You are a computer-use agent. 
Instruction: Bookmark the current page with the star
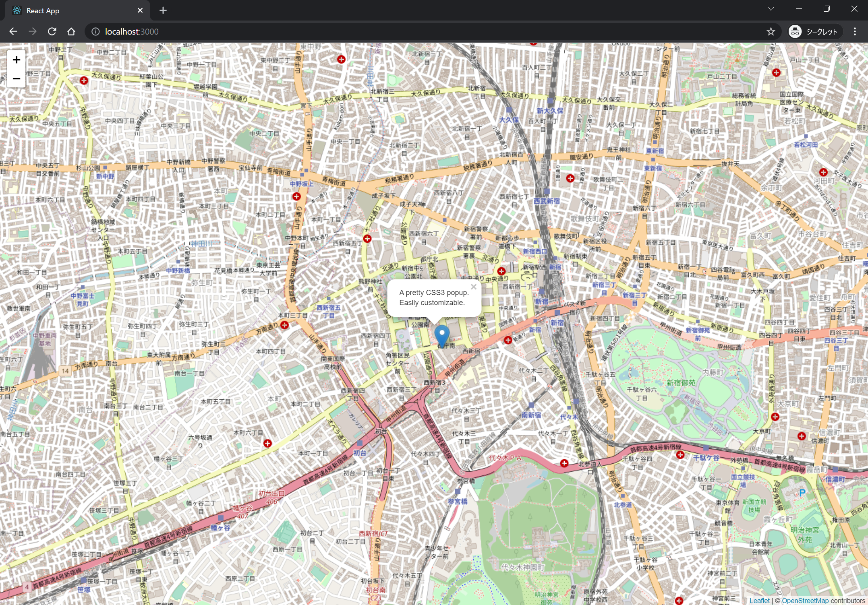coord(771,31)
